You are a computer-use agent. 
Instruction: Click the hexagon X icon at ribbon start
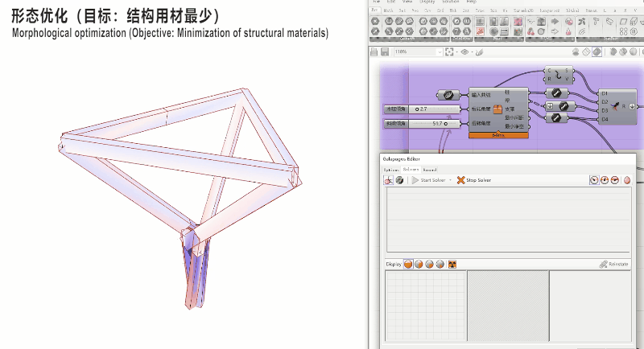(375, 22)
